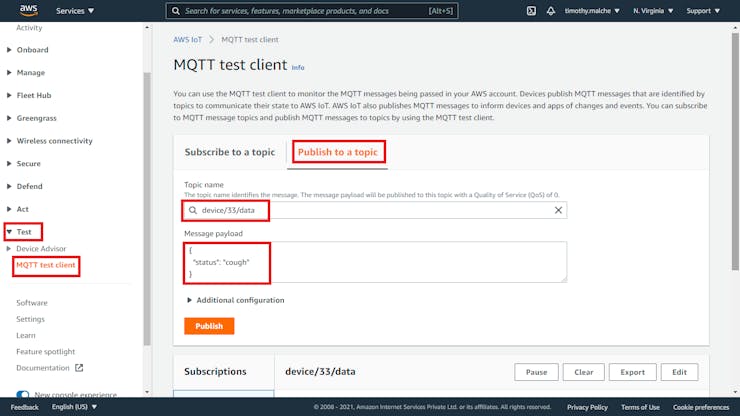The image size is (740, 416).
Task: Click the sidebar vertical scrollbar
Action: click(147, 208)
